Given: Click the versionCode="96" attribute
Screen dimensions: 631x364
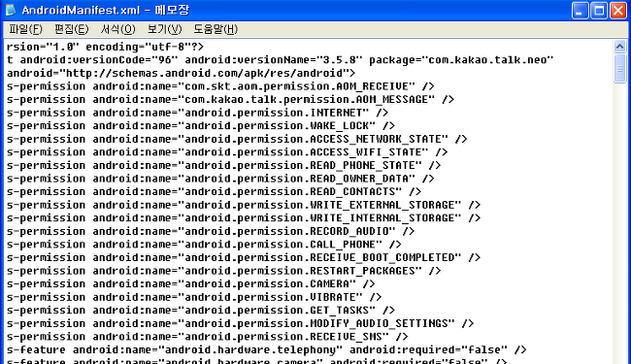Looking at the screenshot, I should pyautogui.click(x=99, y=60).
